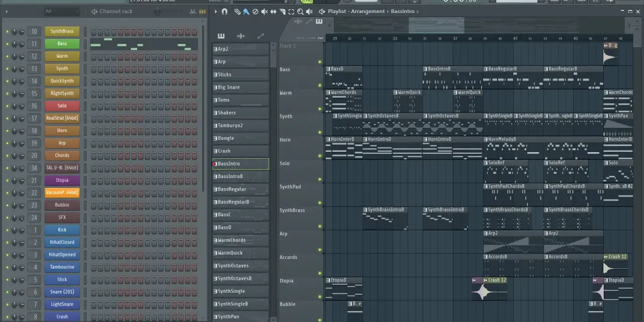Mute the Horn playlist track

(x=319, y=155)
